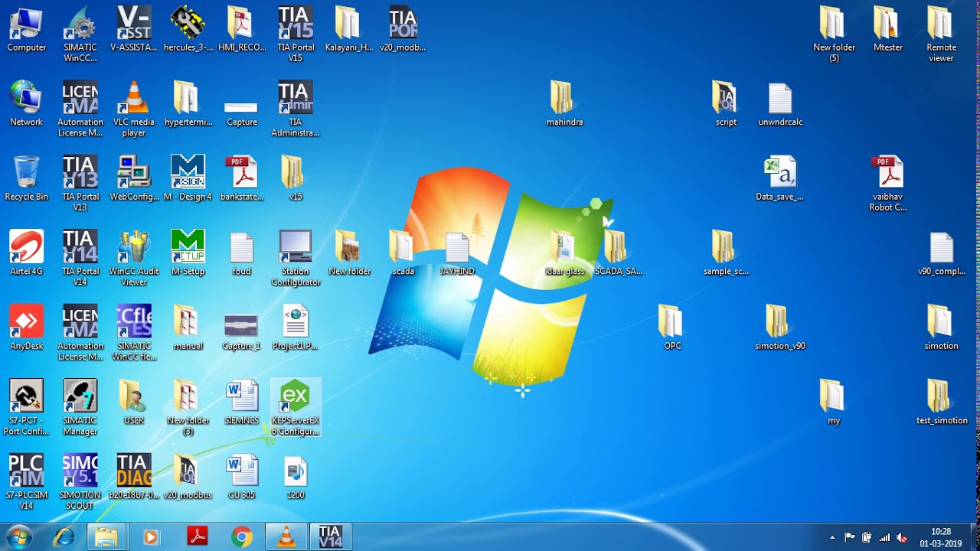Open the unwndrcalc file
The height and width of the screenshot is (551, 980).
coord(779,104)
